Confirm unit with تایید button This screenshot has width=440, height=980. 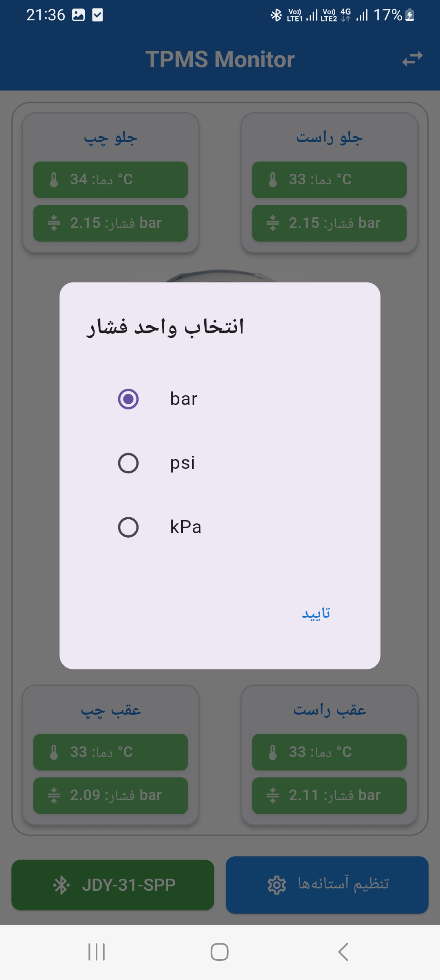point(316,613)
